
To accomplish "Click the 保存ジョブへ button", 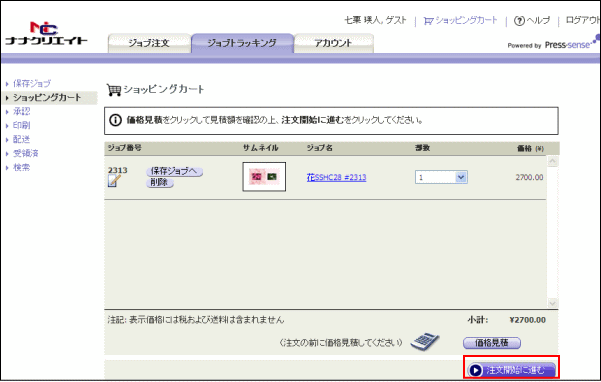I will point(174,171).
